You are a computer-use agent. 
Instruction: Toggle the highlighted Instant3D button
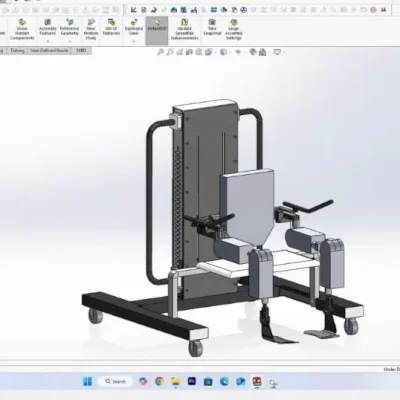[x=157, y=27]
